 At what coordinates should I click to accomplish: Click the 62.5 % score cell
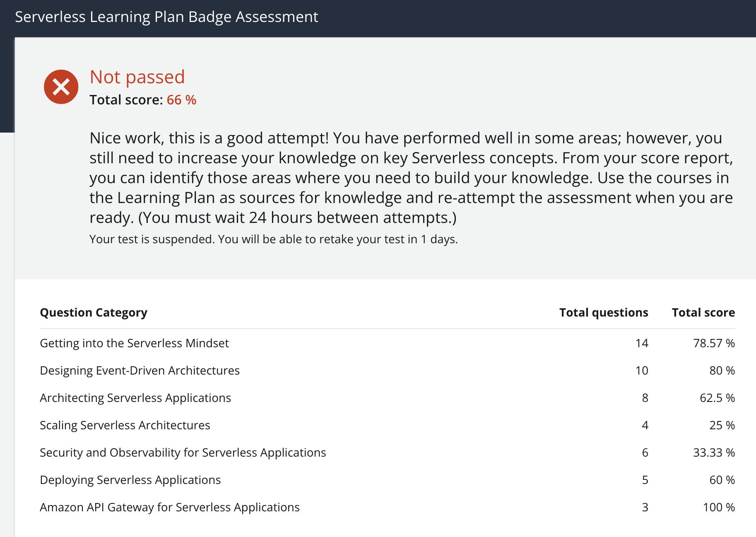coord(717,398)
